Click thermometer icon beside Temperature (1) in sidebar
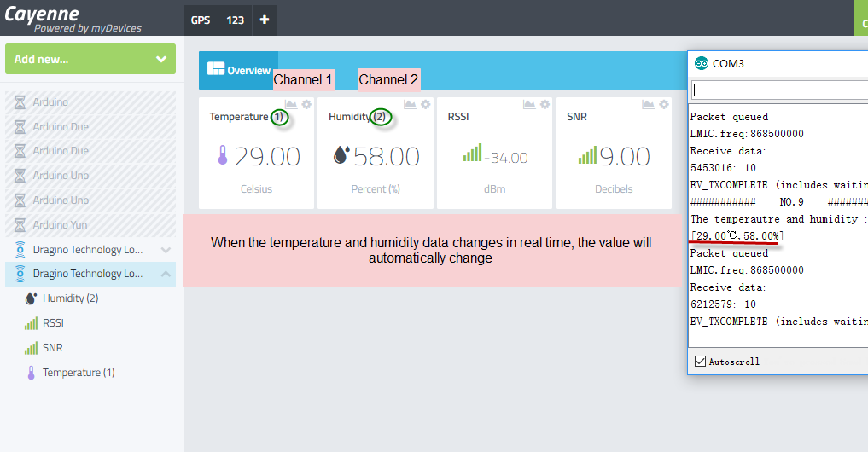The width and height of the screenshot is (868, 452). point(31,373)
